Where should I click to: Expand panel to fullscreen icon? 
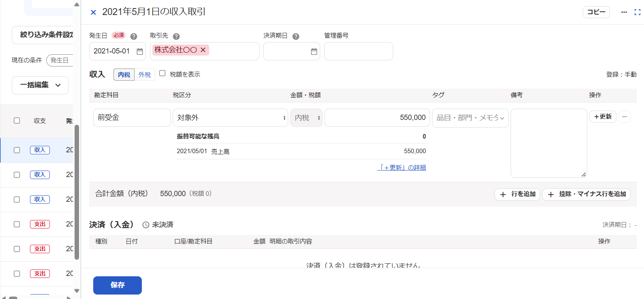638,12
